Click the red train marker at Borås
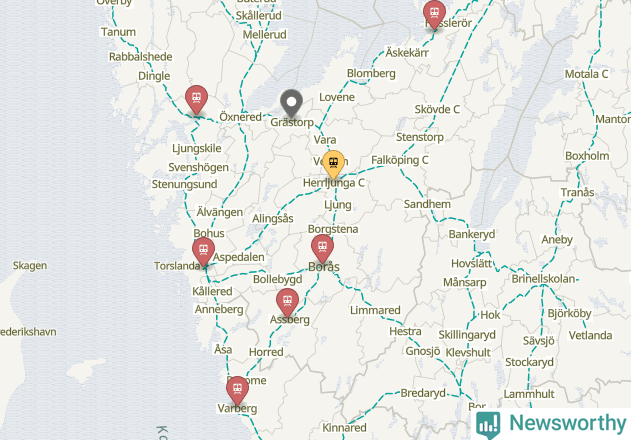Viewport: 631px width, 440px height. 322,249
